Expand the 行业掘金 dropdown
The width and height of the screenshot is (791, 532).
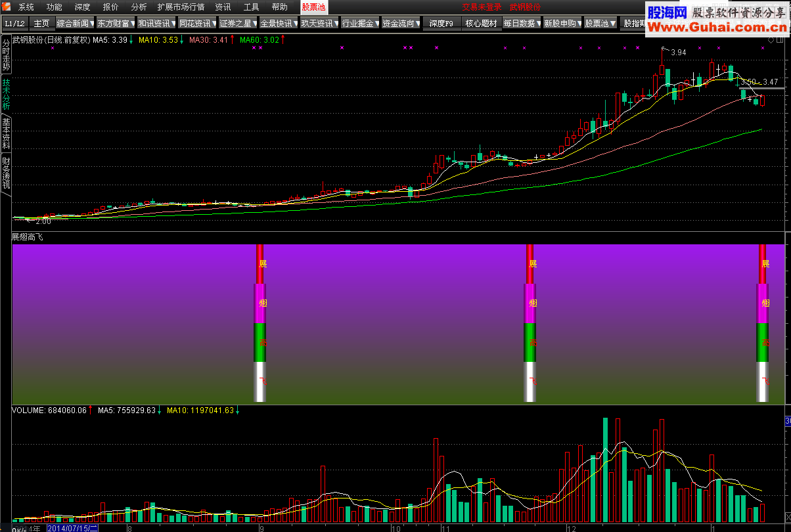(x=360, y=23)
